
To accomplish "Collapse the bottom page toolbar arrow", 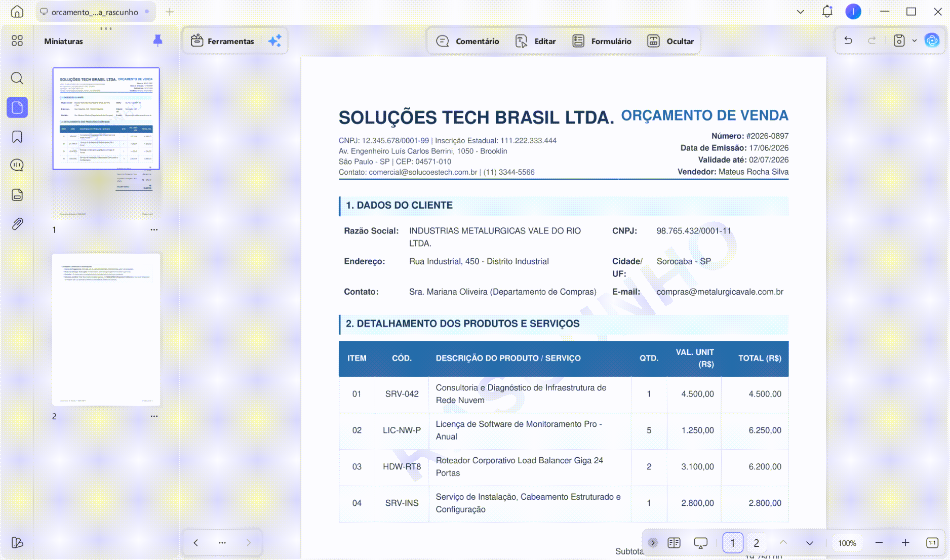I will coord(653,543).
